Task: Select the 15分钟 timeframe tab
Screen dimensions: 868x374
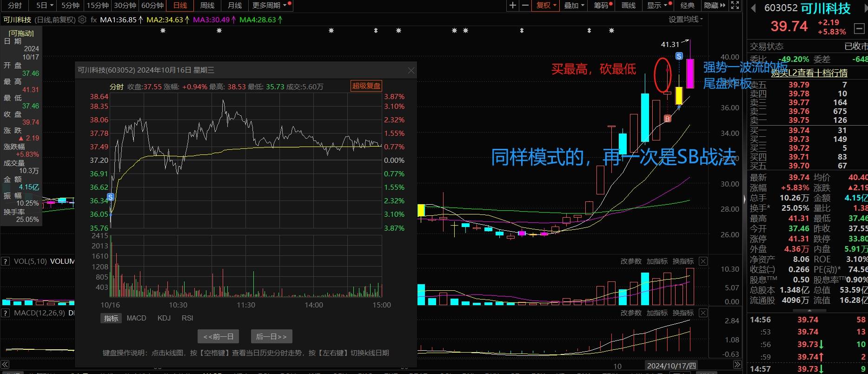Action: pyautogui.click(x=98, y=6)
